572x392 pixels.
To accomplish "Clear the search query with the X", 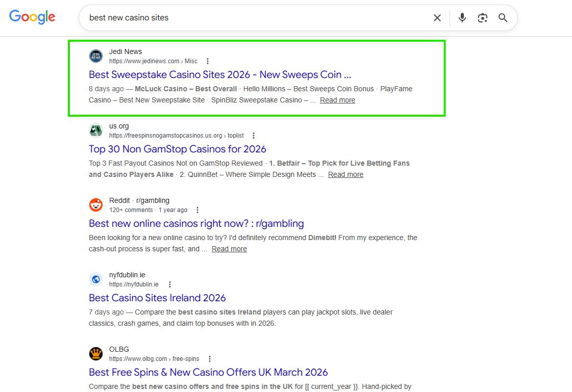I will [437, 17].
